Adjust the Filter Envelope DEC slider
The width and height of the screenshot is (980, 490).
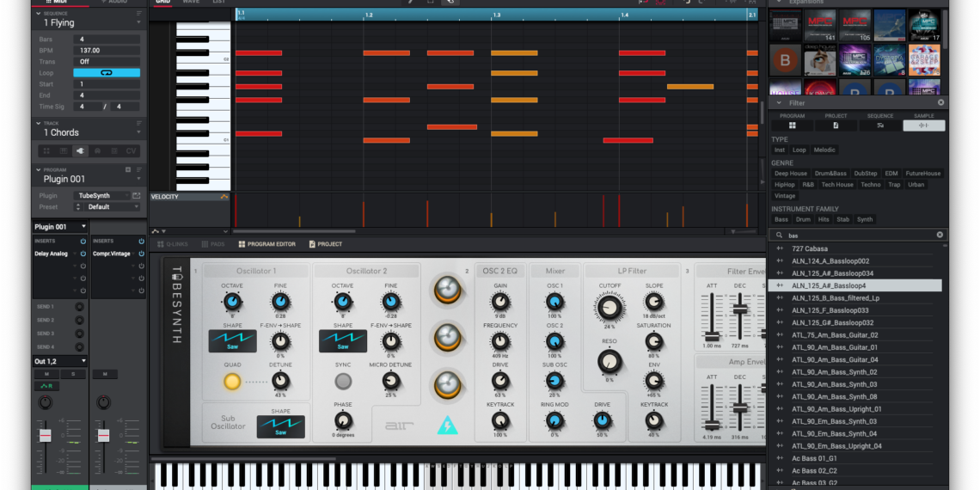[740, 310]
